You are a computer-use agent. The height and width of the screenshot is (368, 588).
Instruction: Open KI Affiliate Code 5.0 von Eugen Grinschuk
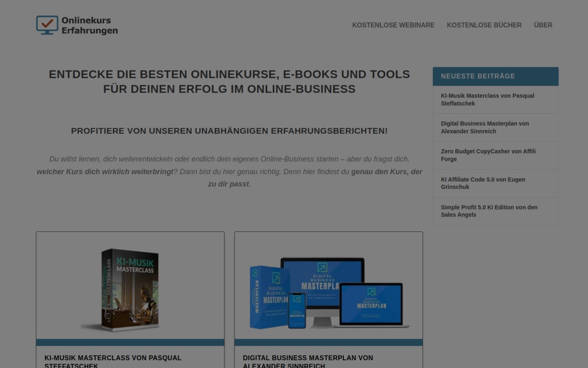click(483, 183)
